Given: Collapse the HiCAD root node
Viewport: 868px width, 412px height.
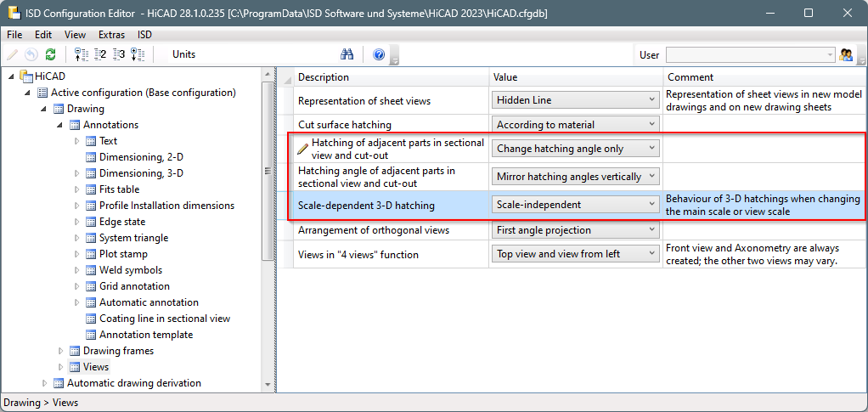Looking at the screenshot, I should [12, 76].
